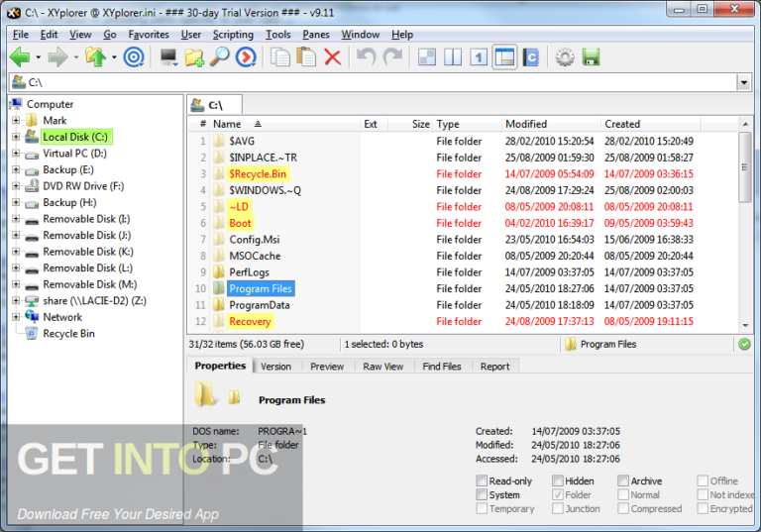This screenshot has width=761, height=532.
Task: Click the C:\ address bar field
Action: point(374,82)
